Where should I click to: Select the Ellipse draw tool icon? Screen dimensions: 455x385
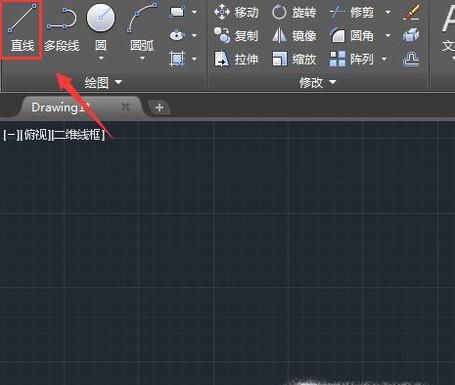(x=177, y=35)
